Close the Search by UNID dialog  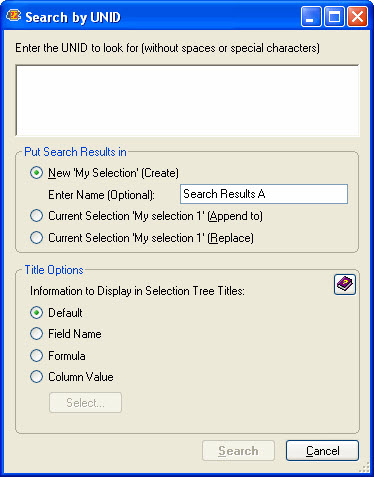[358, 17]
